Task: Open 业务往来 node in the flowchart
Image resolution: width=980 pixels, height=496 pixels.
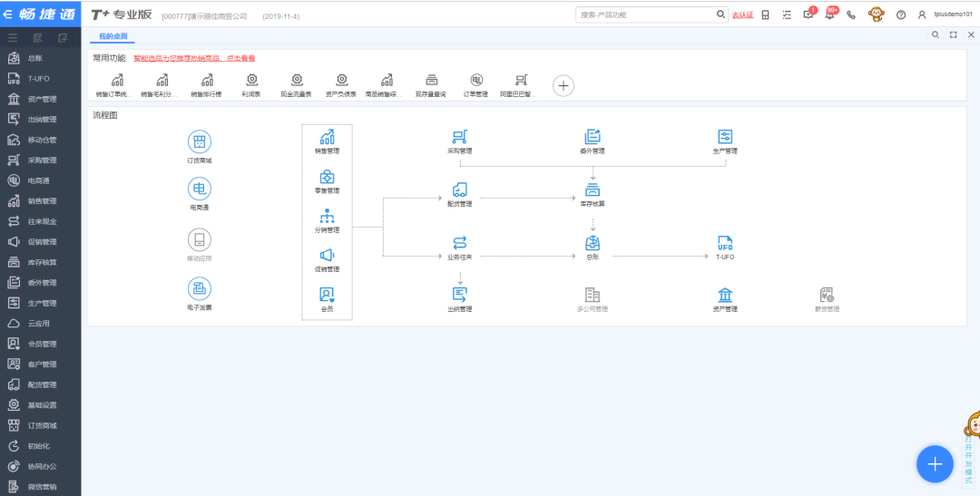Action: tap(460, 248)
